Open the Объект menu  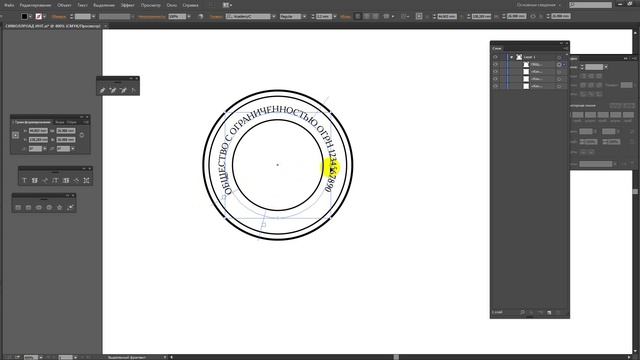(64, 5)
